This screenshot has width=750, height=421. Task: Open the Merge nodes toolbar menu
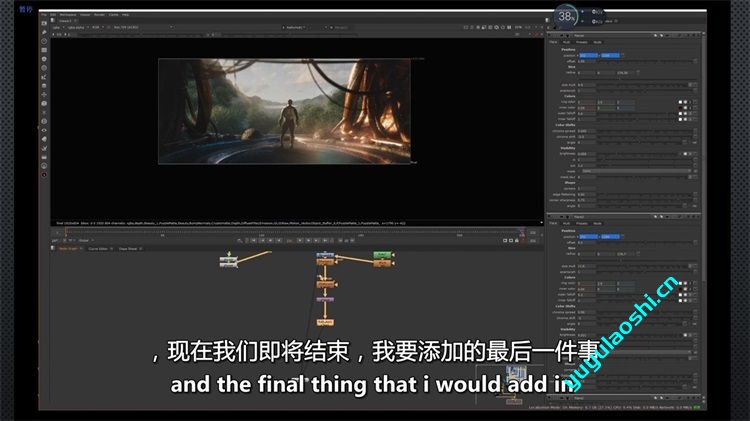click(x=44, y=86)
